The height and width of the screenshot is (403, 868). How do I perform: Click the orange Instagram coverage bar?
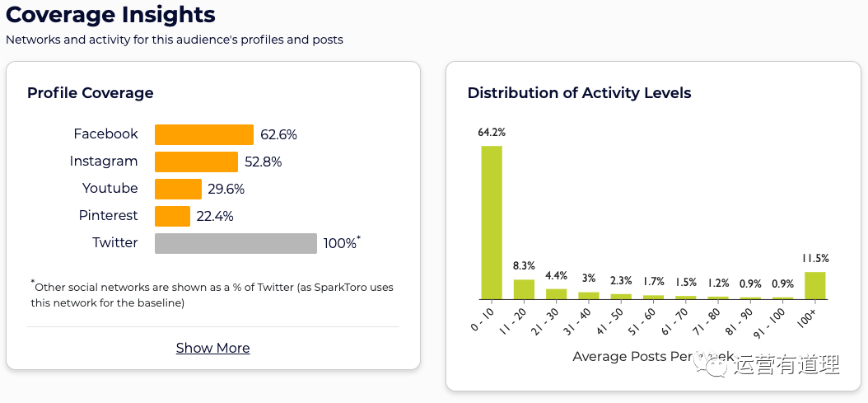click(196, 162)
